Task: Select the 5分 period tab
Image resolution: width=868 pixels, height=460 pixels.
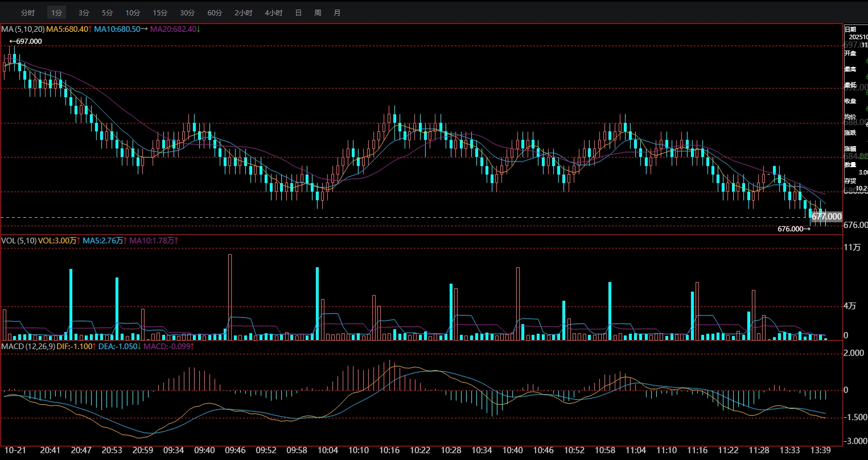Action: pyautogui.click(x=107, y=13)
